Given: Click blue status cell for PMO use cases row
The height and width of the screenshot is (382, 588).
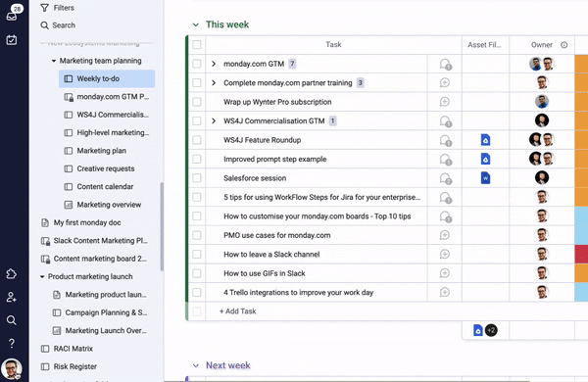Looking at the screenshot, I should coord(581,235).
